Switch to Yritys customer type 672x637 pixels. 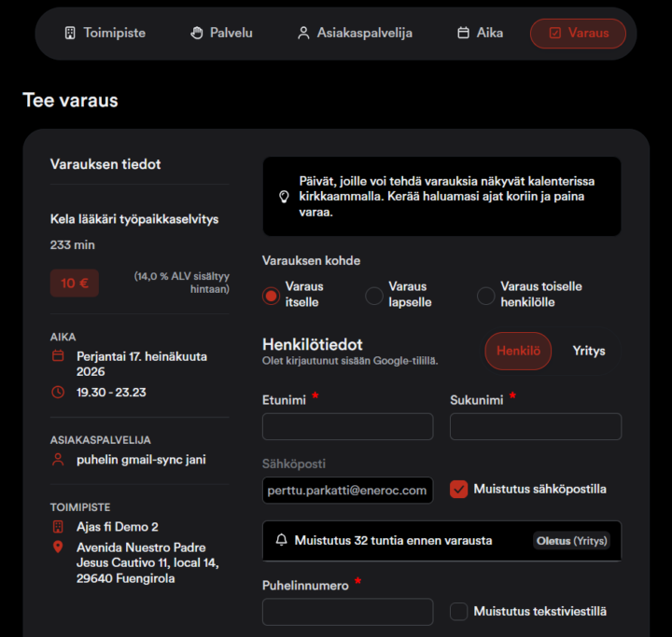[589, 351]
